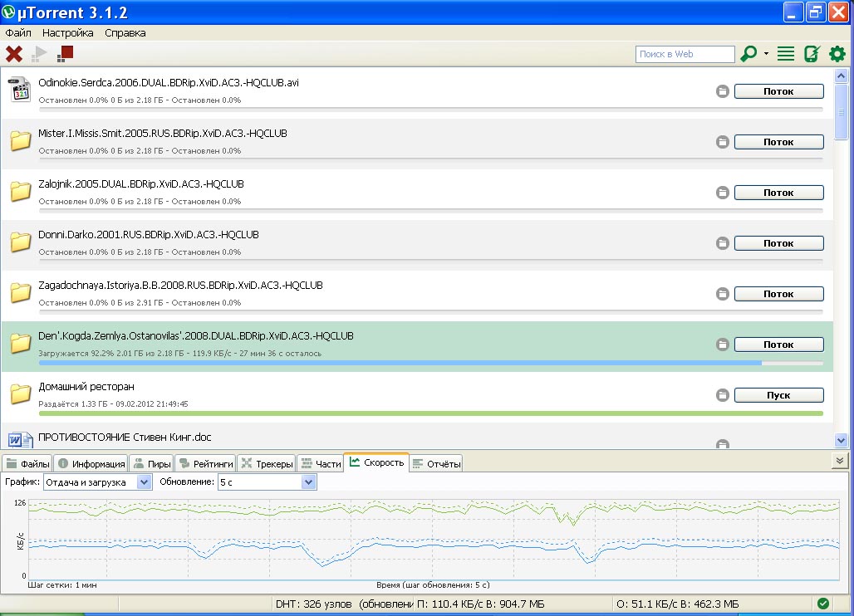Click round grey button in Donni.Darko row
The width and height of the screenshot is (854, 616).
click(722, 243)
